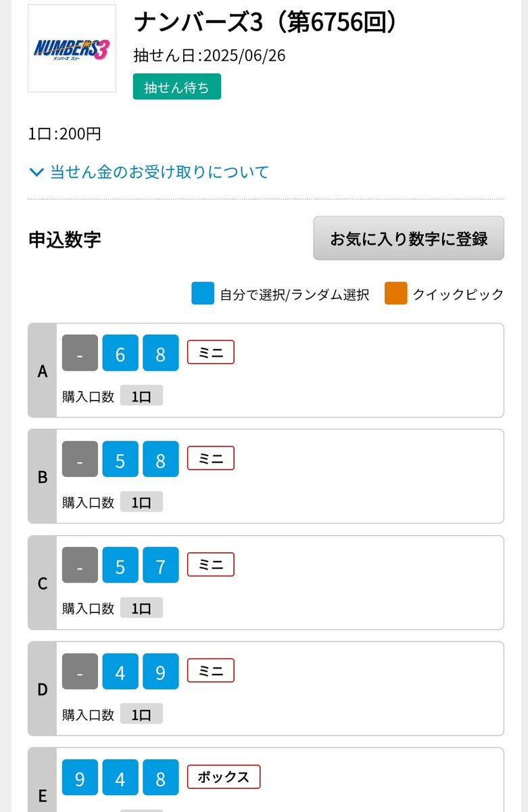The height and width of the screenshot is (812, 528).
Task: Select digit 4 tile in row D
Action: coord(120,671)
